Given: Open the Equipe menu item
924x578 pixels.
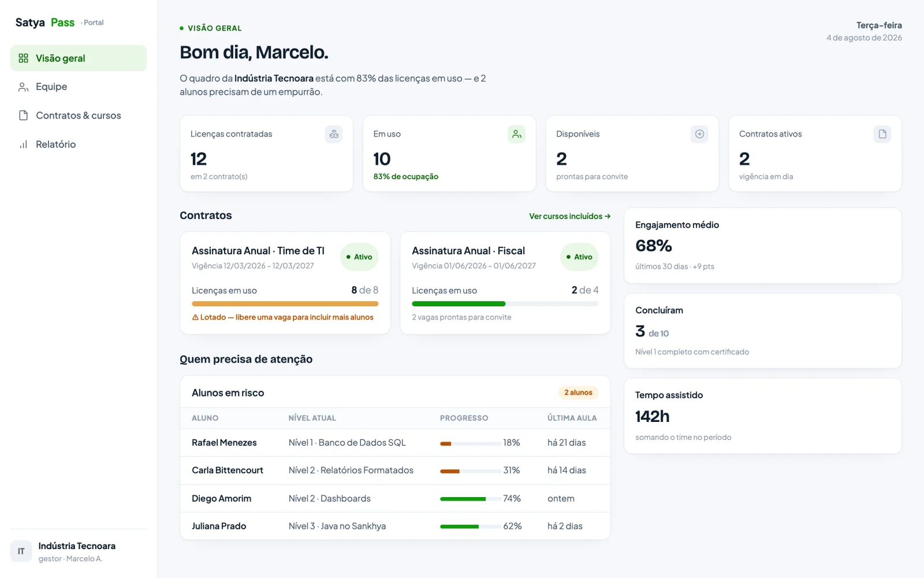Looking at the screenshot, I should [x=79, y=87].
